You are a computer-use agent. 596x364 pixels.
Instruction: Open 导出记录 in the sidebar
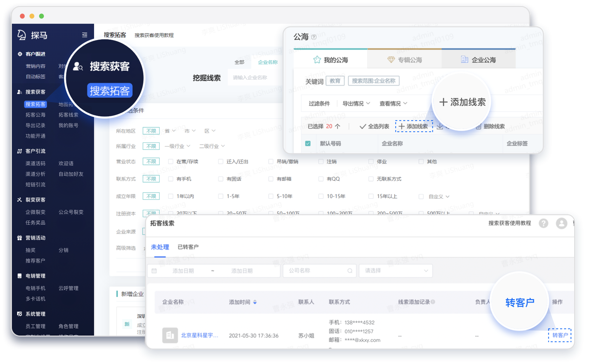pos(35,126)
